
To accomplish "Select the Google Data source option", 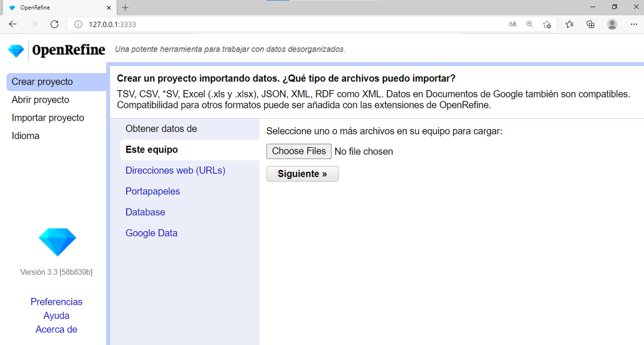I will click(151, 233).
